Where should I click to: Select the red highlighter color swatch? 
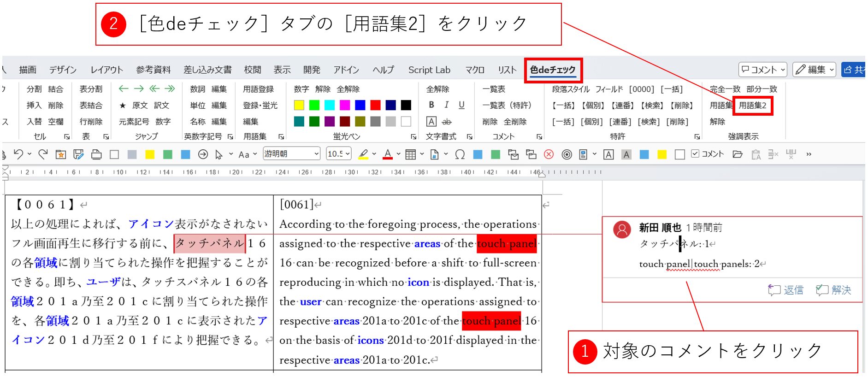coord(376,106)
